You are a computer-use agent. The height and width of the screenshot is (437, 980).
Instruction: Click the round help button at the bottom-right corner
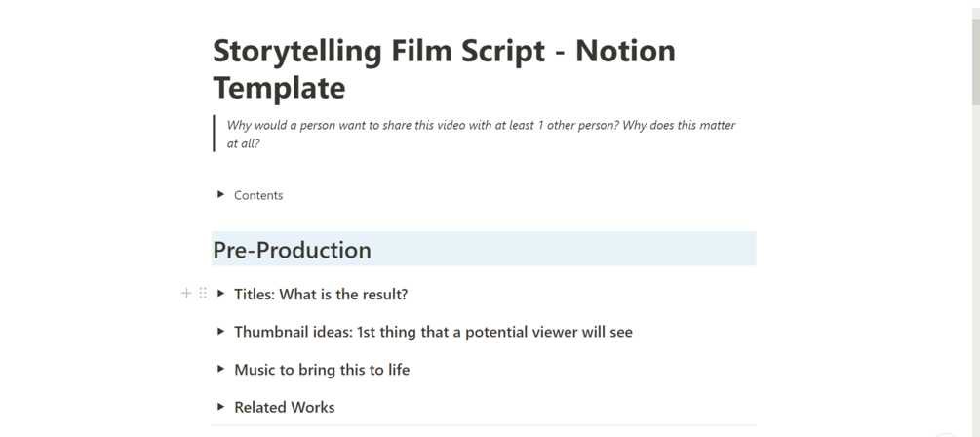coord(944,435)
